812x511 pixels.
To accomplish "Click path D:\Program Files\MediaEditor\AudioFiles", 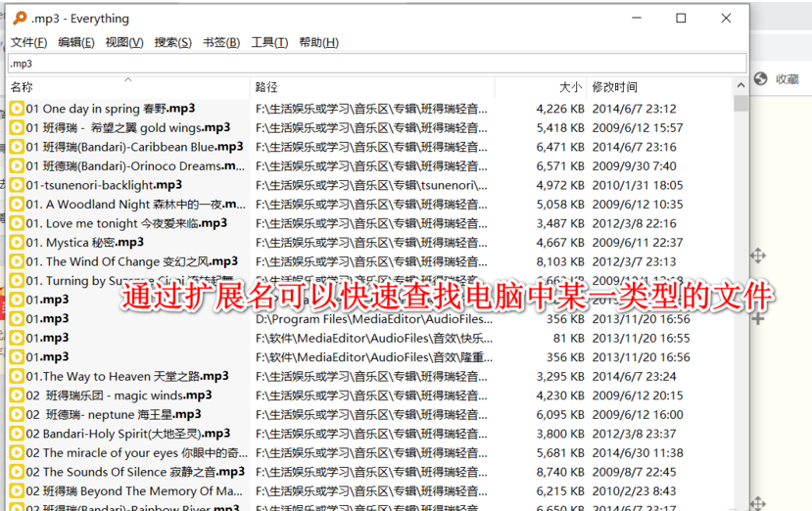I will [374, 319].
